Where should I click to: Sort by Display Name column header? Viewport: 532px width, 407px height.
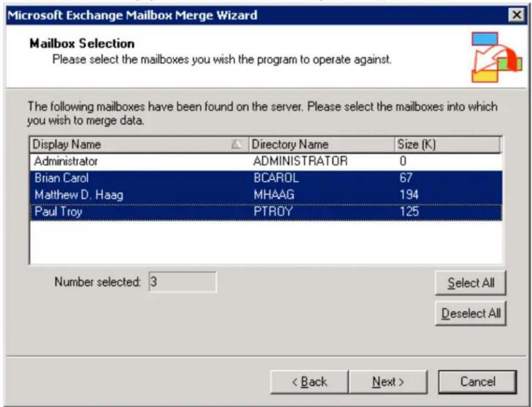click(x=139, y=145)
